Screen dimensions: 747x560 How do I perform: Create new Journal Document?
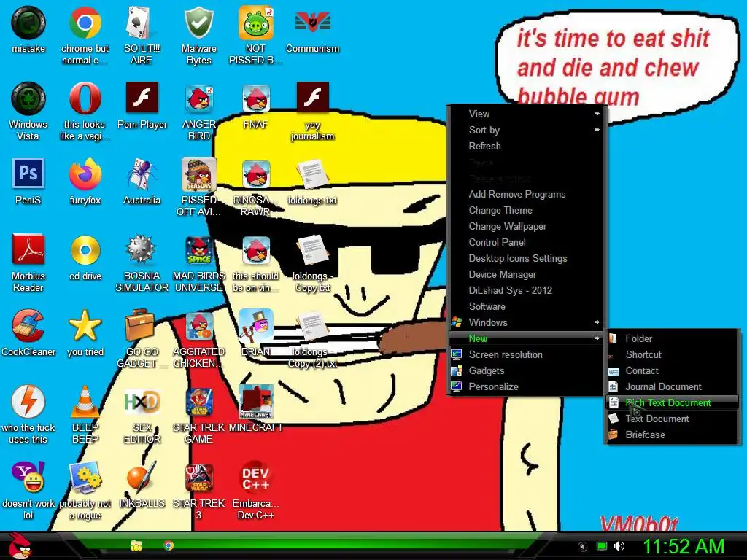tap(672, 386)
